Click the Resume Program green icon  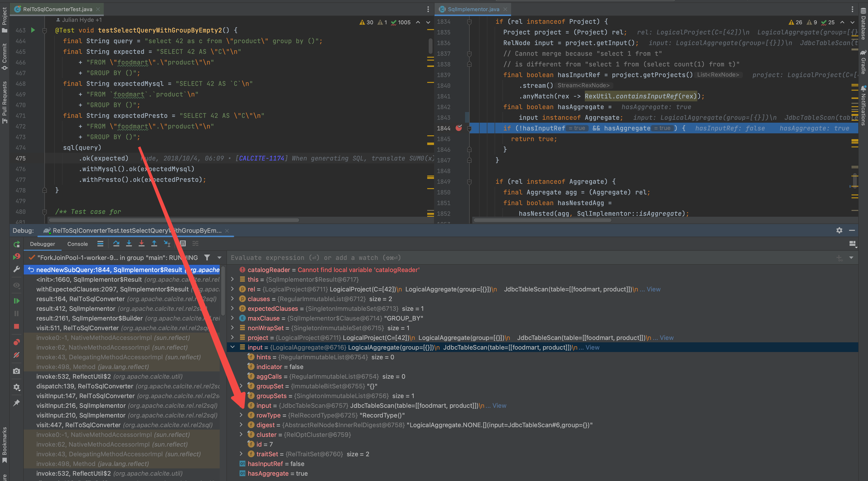coord(16,300)
